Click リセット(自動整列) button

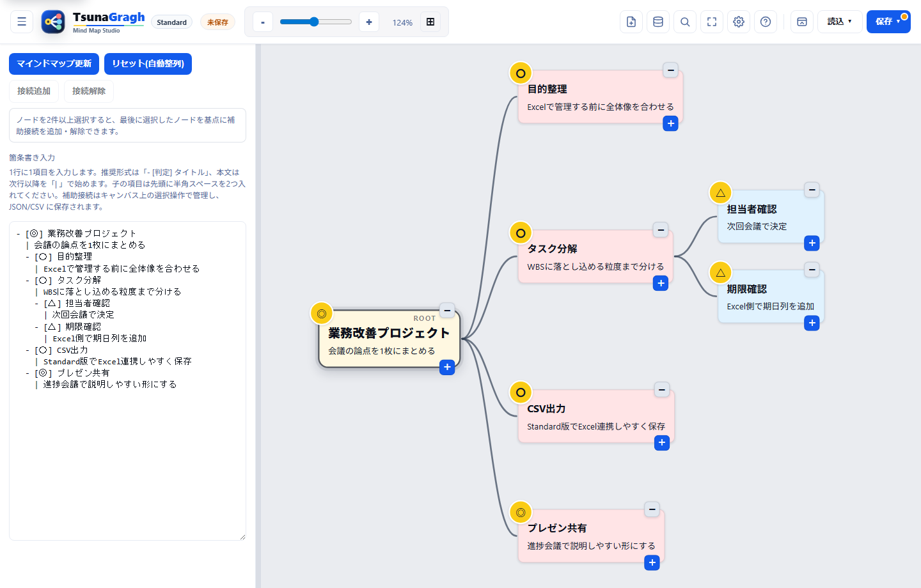tap(148, 64)
